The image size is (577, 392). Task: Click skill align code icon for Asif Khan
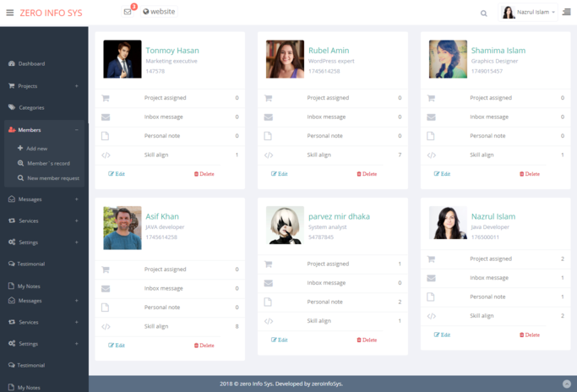pos(106,326)
